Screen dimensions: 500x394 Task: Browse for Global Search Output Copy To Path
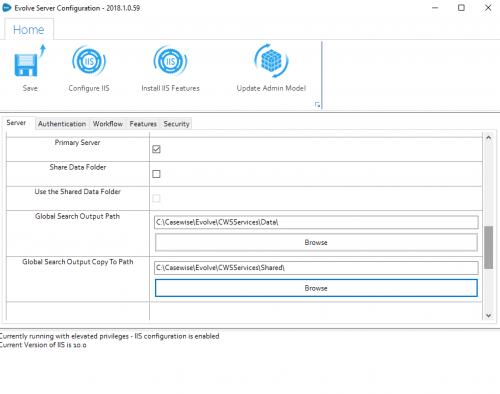316,288
